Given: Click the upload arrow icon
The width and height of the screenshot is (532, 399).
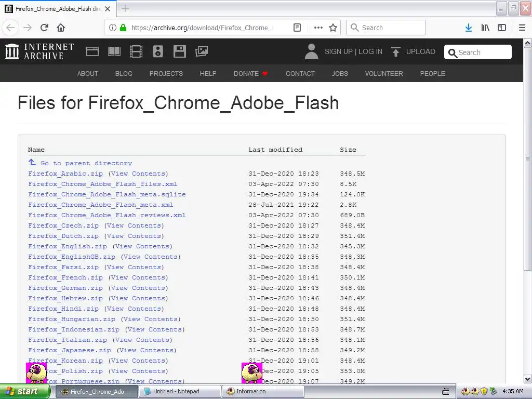Looking at the screenshot, I should pyautogui.click(x=395, y=51).
